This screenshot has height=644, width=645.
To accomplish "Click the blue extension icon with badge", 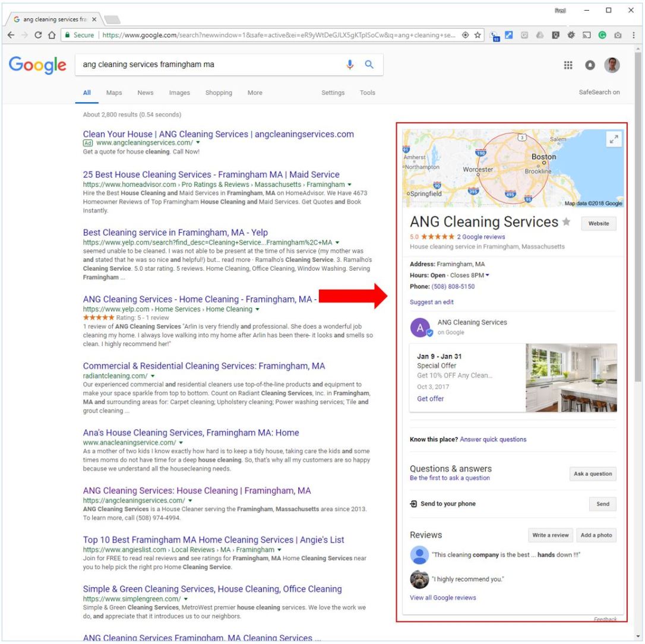I will tap(495, 36).
